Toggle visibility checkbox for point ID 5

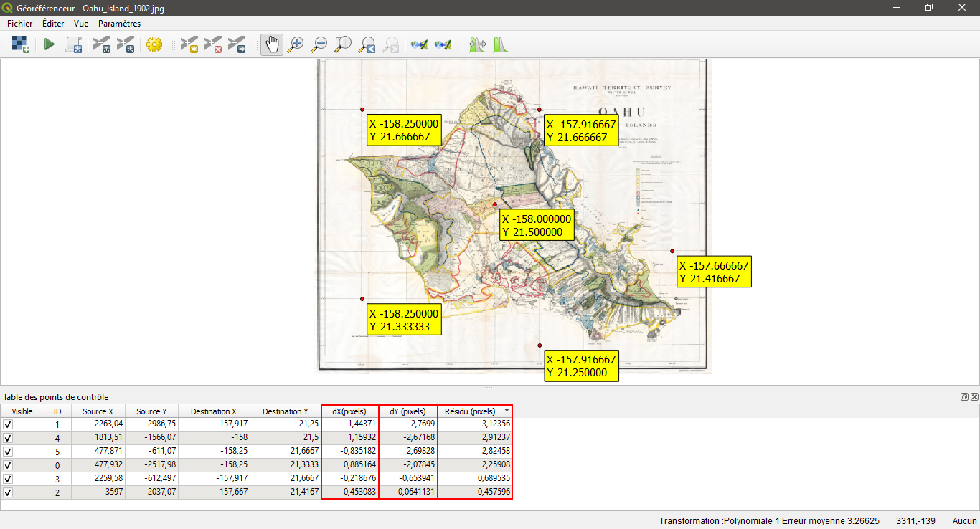pyautogui.click(x=8, y=452)
